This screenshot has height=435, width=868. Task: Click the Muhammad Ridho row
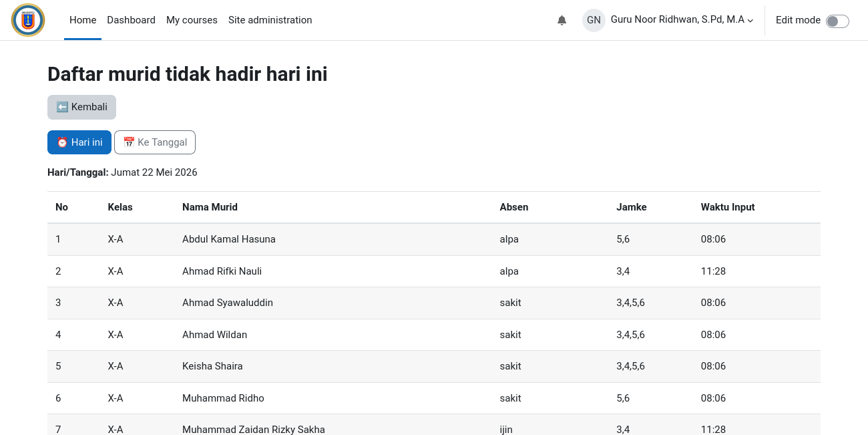(434, 398)
